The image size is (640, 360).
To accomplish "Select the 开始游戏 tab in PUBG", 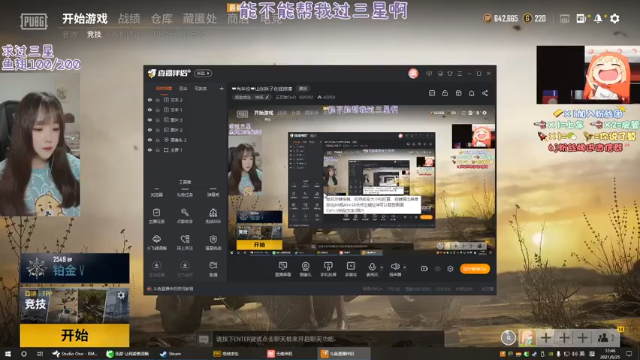I will tap(84, 19).
